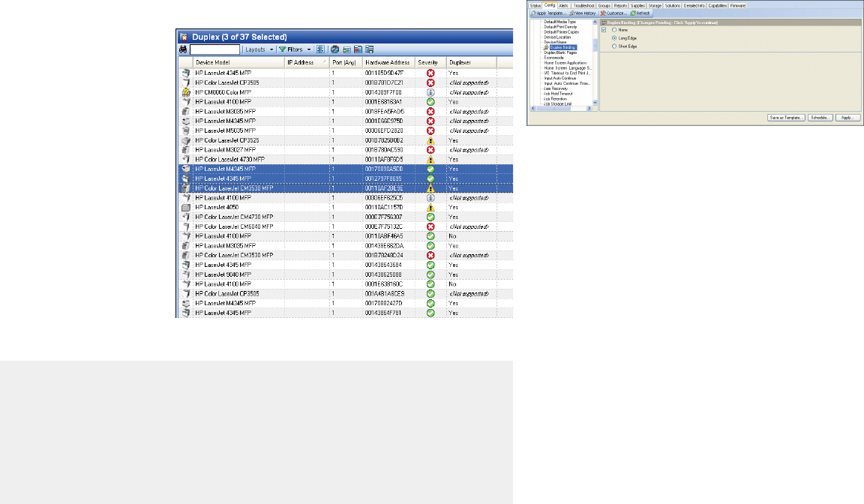
Task: Toggle the Duplex Binding checkbox
Action: click(x=604, y=30)
